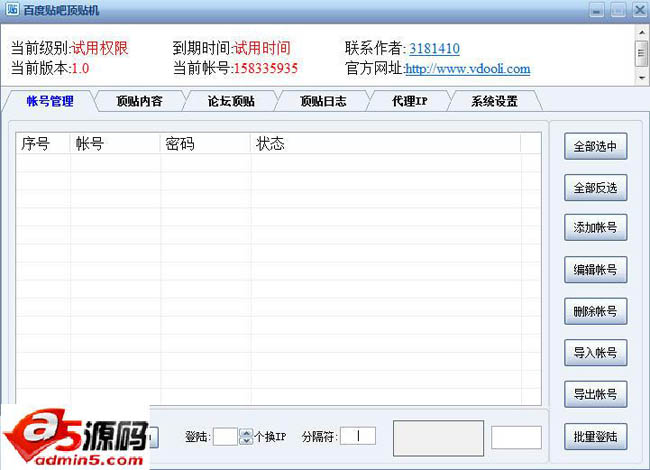This screenshot has width=650, height=470.
Task: Click the 状态 column header
Action: click(x=386, y=144)
